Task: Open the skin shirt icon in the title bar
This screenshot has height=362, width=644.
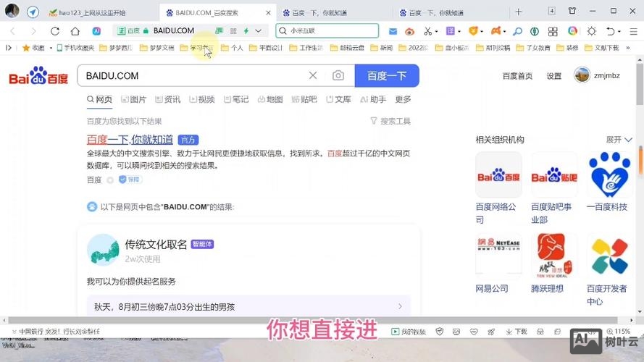Action: tap(572, 11)
